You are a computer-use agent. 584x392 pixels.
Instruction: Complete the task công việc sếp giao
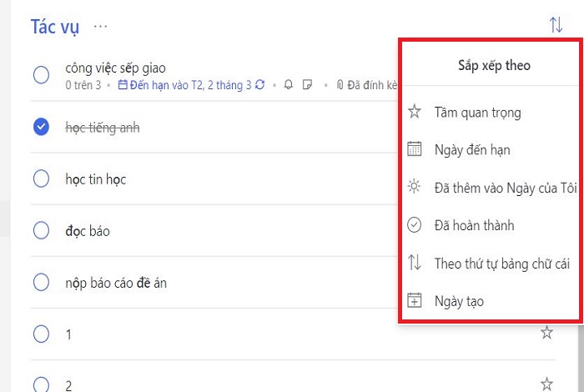pyautogui.click(x=41, y=75)
